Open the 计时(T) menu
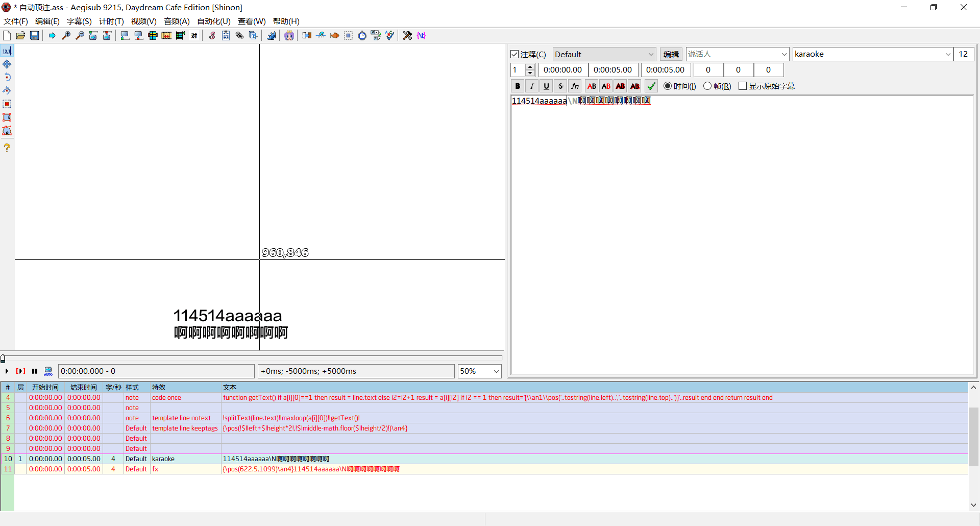This screenshot has height=526, width=980. point(111,21)
